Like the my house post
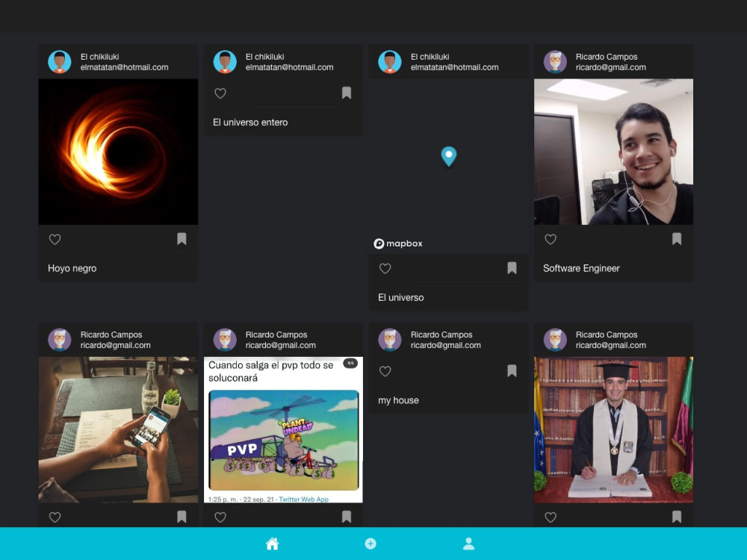Viewport: 747px width, 560px height. [385, 371]
